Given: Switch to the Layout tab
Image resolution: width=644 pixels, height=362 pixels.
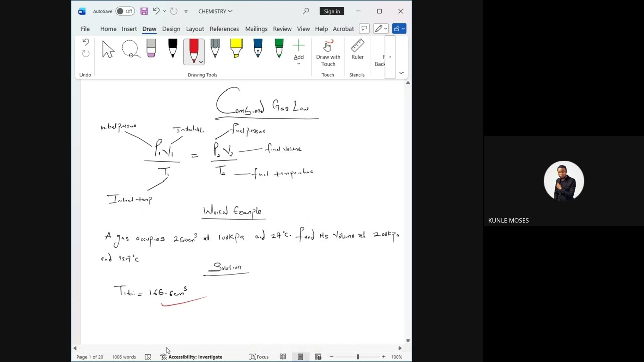Looking at the screenshot, I should click(x=195, y=29).
